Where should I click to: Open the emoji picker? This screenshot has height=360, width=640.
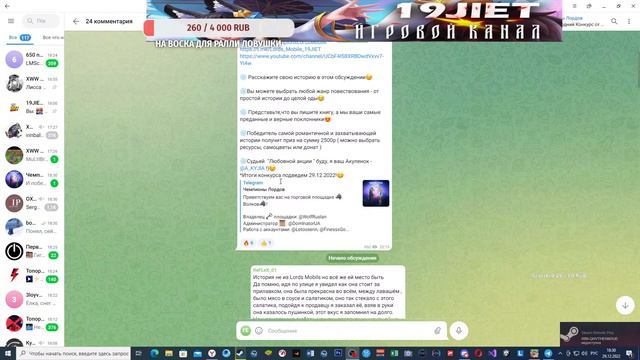coord(259,331)
